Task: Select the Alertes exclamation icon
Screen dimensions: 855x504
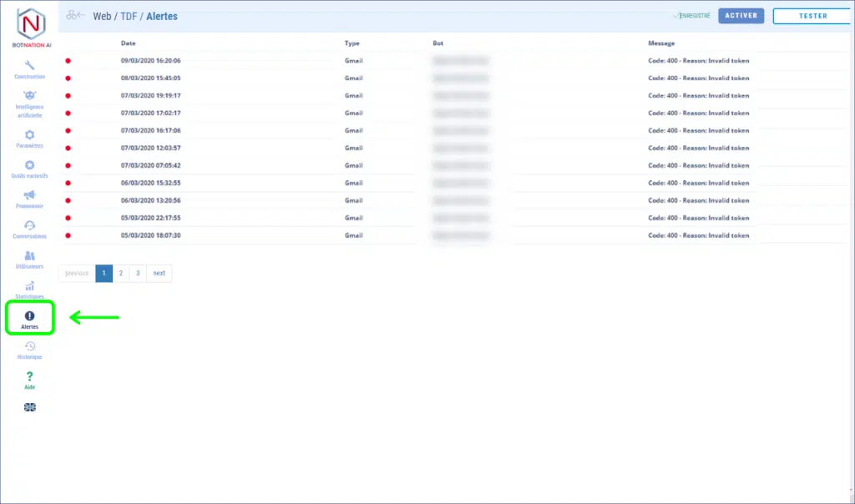Action: coord(30,316)
